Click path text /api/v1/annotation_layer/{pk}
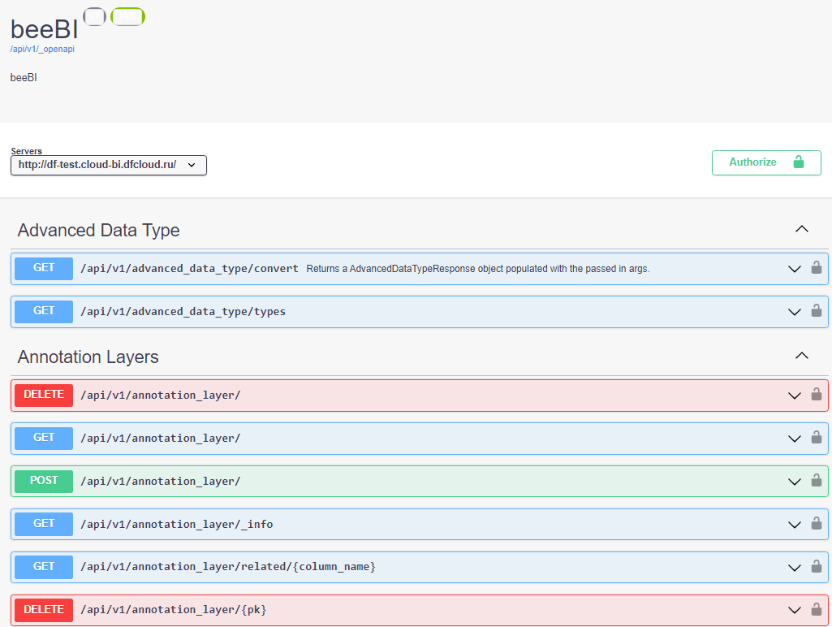The image size is (832, 627). (x=174, y=609)
